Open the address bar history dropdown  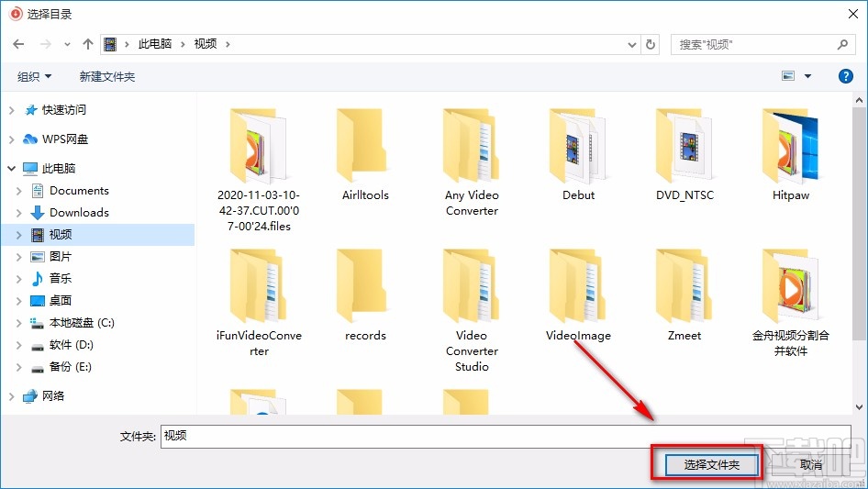click(631, 45)
